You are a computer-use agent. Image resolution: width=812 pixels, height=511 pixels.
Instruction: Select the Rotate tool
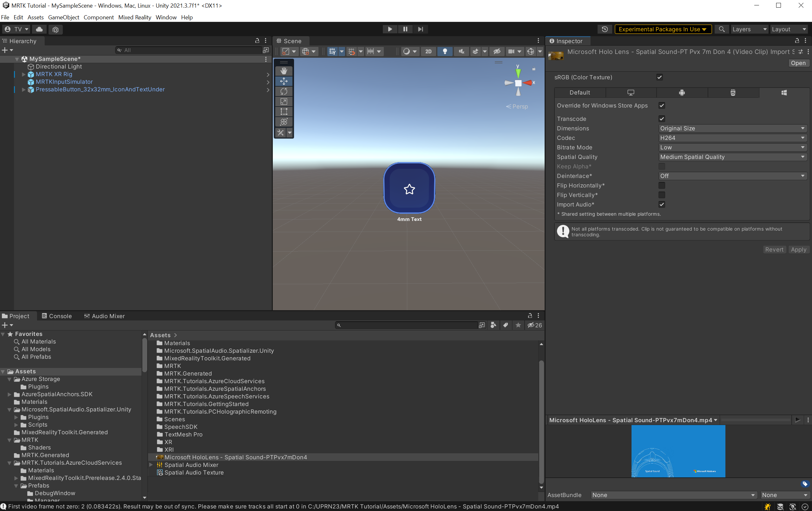pos(284,91)
